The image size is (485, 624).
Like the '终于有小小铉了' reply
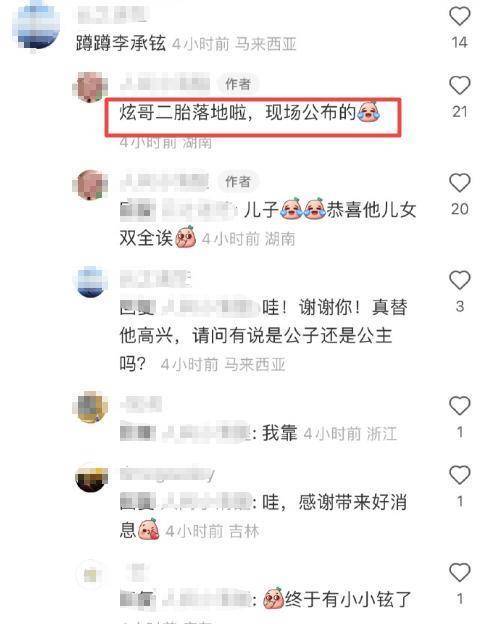click(x=460, y=572)
